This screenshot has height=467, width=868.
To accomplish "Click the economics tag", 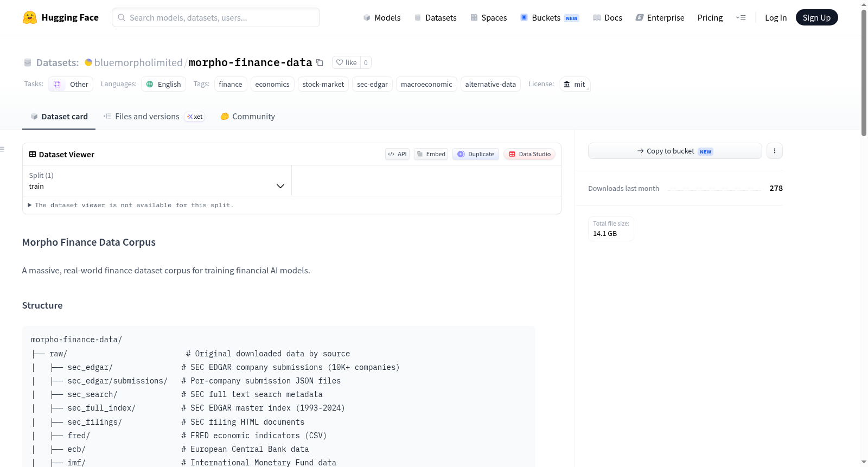I will coord(272,84).
